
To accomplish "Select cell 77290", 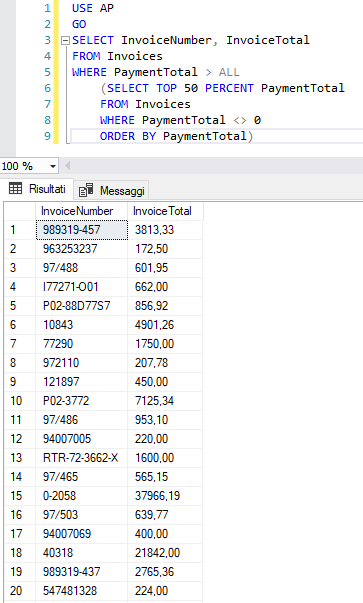I will tap(82, 344).
